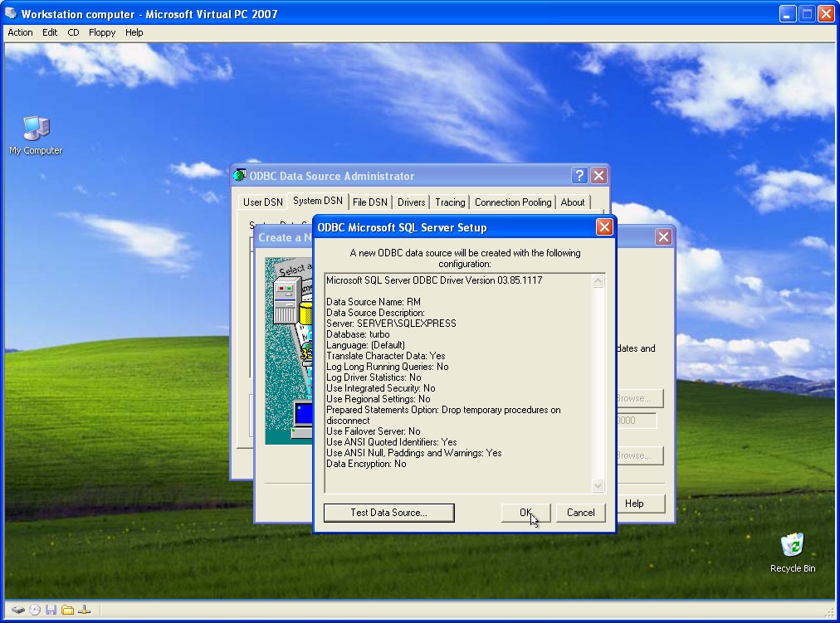This screenshot has height=623, width=840.
Task: Open the Drivers tab
Action: click(x=411, y=202)
